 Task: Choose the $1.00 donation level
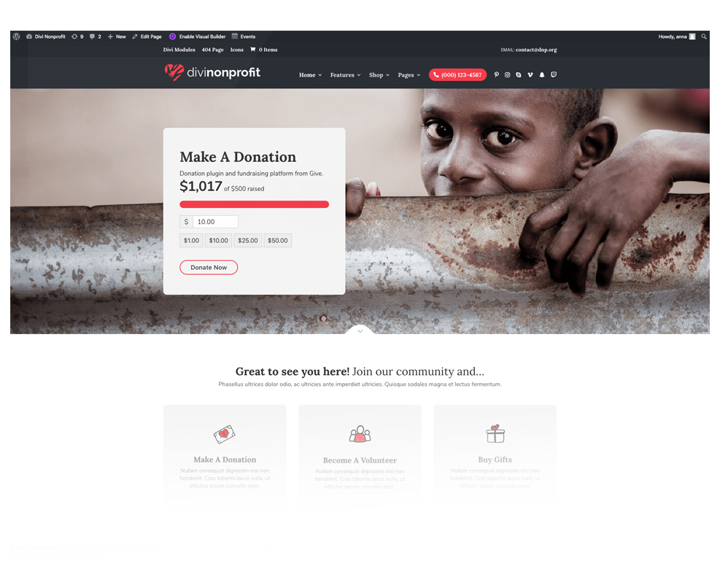tap(191, 240)
